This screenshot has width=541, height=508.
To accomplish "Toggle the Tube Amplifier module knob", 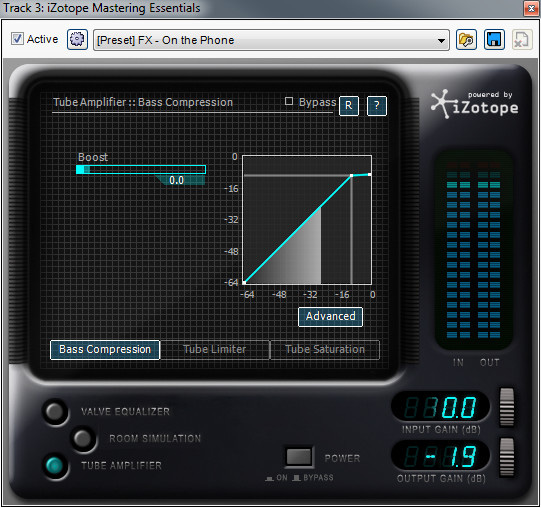I will [x=55, y=466].
